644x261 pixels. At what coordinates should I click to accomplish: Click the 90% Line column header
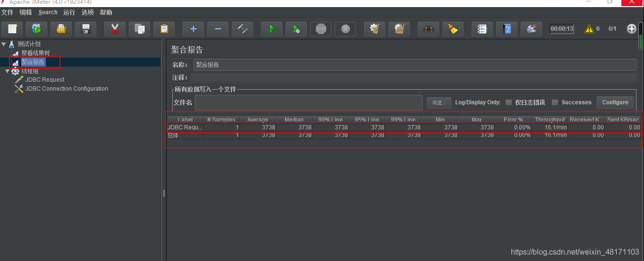(330, 119)
